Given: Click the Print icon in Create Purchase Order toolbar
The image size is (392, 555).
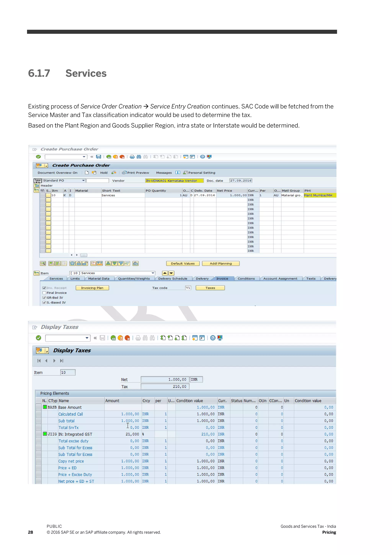Looking at the screenshot, I should click(132, 157).
